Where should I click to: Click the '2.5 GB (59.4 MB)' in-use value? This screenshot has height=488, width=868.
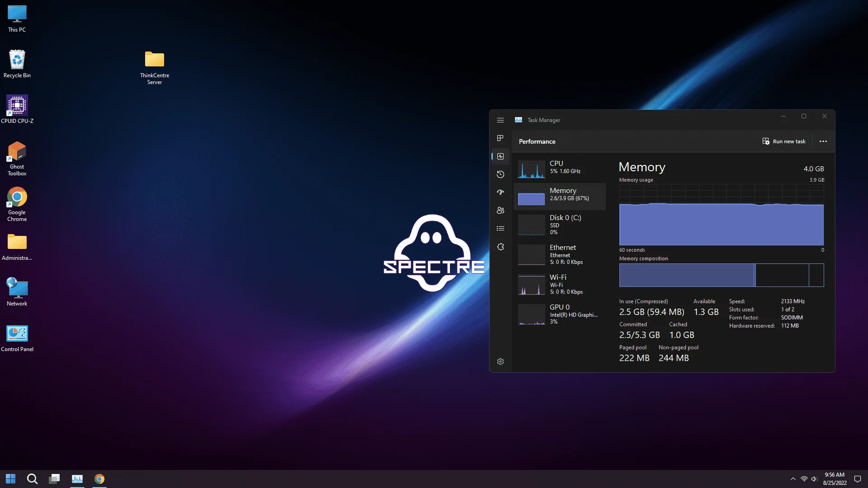(x=651, y=312)
